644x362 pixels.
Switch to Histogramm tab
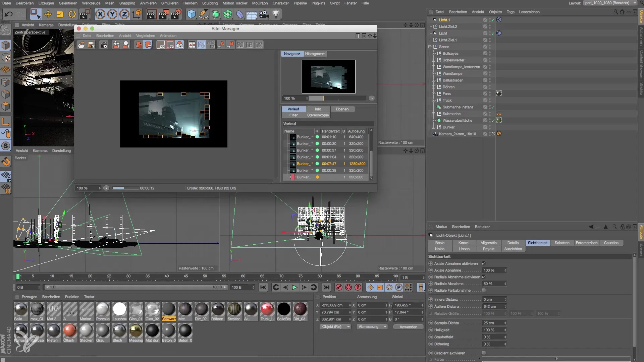[315, 54]
